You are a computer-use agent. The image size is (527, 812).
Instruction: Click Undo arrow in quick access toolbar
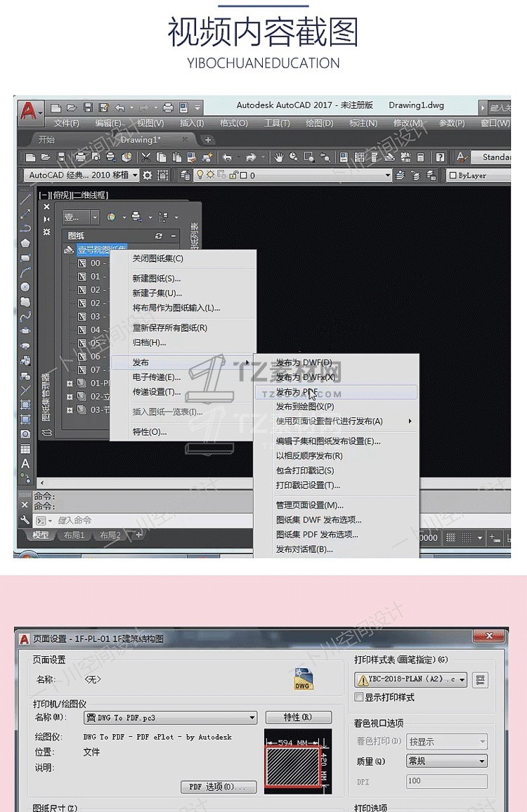click(119, 107)
